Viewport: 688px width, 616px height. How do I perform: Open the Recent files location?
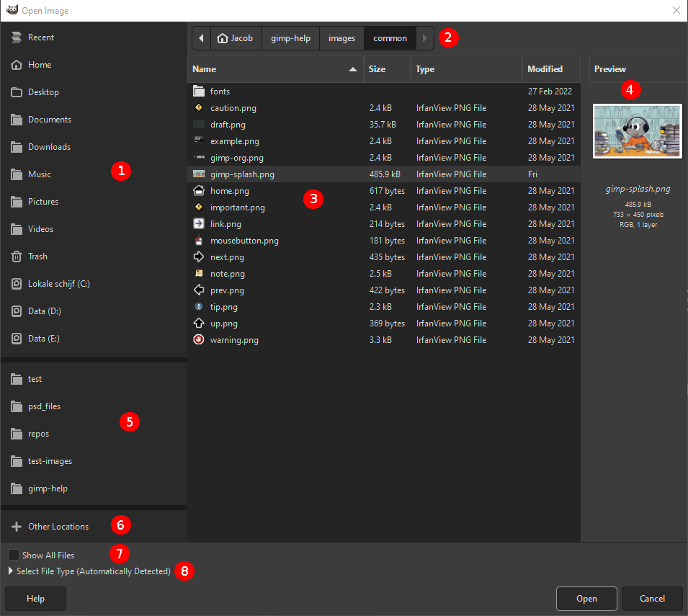[41, 37]
